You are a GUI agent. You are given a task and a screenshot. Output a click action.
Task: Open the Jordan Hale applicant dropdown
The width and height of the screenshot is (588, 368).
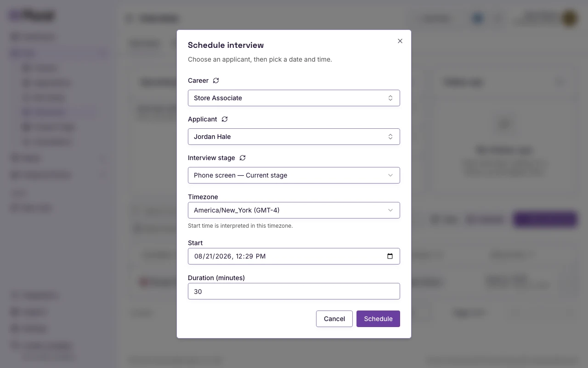[x=294, y=137]
